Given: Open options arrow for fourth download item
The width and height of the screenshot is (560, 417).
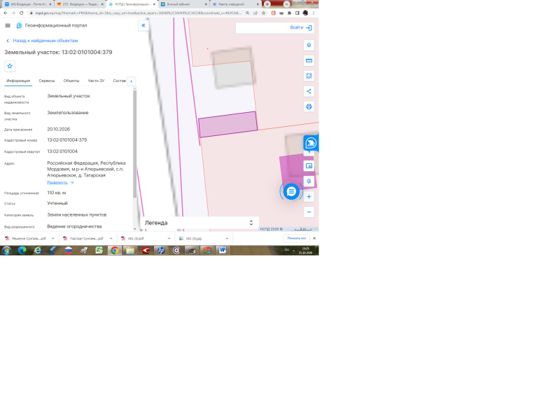Looking at the screenshot, I should click(227, 238).
